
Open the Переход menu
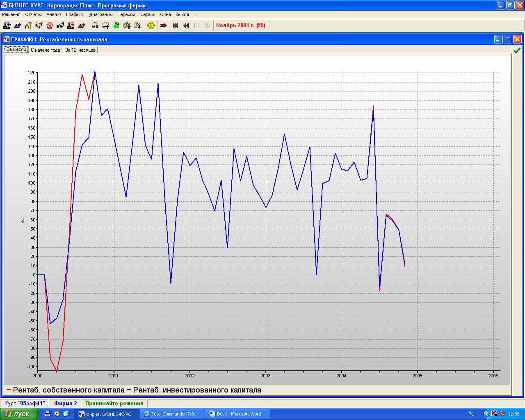(126, 14)
